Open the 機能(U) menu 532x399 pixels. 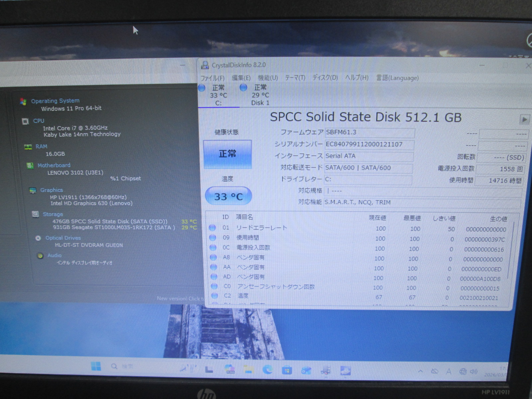[x=268, y=78]
